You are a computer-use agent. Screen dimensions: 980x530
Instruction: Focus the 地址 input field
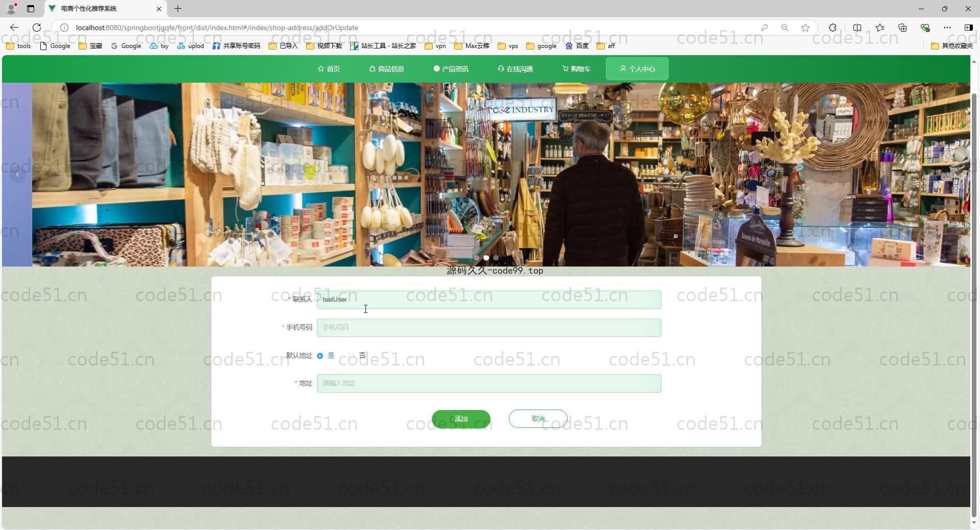click(x=489, y=383)
